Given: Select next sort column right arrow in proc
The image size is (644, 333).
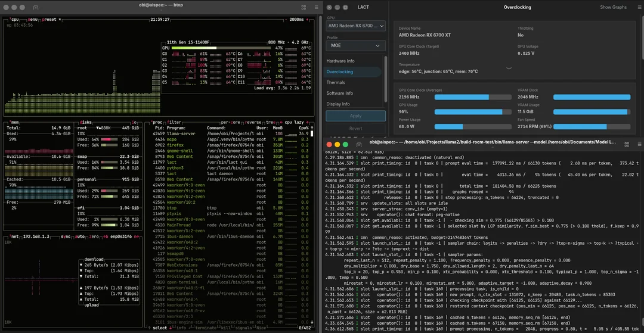Looking at the screenshot, I should click(308, 122).
